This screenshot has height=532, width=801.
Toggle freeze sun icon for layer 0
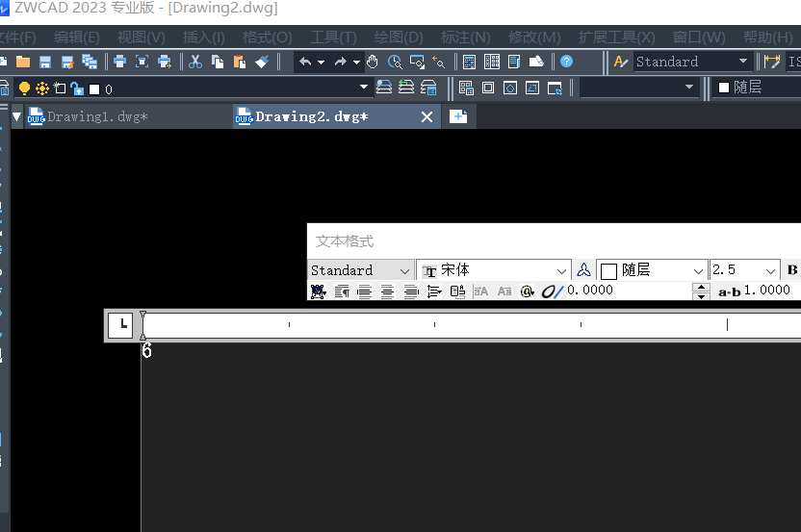click(x=42, y=89)
